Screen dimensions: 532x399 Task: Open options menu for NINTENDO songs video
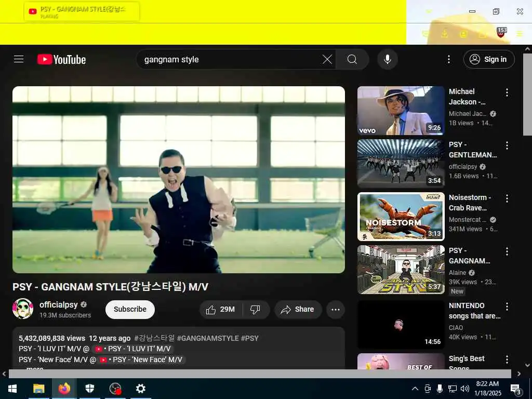tap(507, 307)
